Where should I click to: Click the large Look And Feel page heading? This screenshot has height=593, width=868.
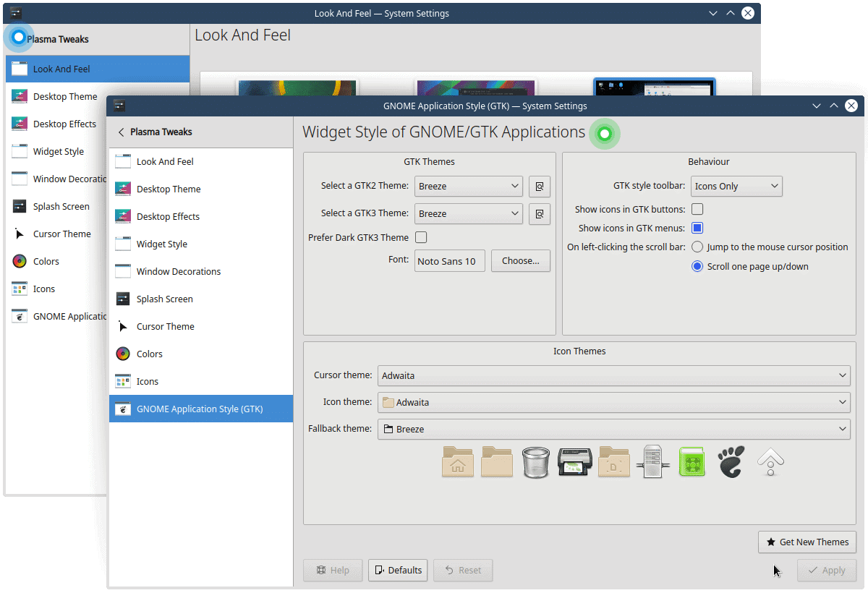(x=243, y=35)
